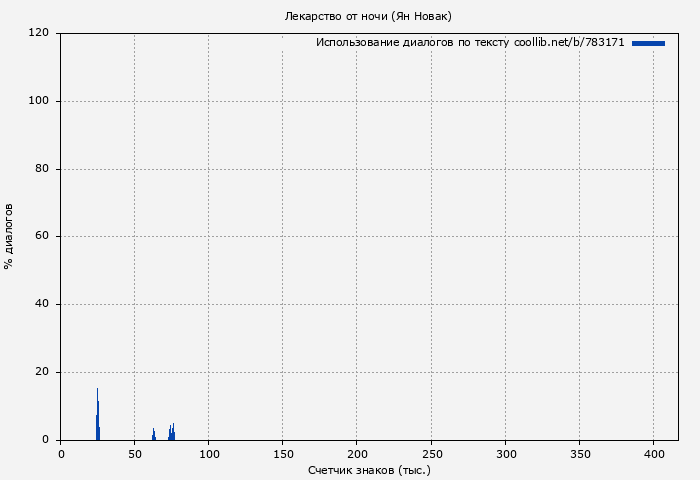Click the x-axis label "Счетчик знаков (тыс.)"

(x=369, y=469)
